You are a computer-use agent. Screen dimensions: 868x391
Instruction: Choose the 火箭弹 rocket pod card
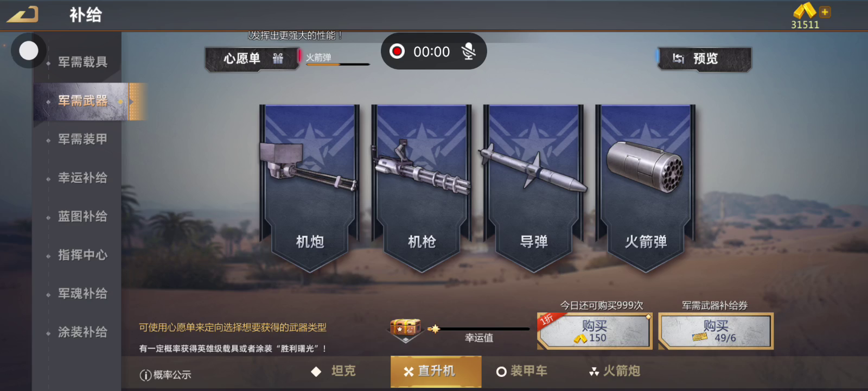(x=646, y=188)
